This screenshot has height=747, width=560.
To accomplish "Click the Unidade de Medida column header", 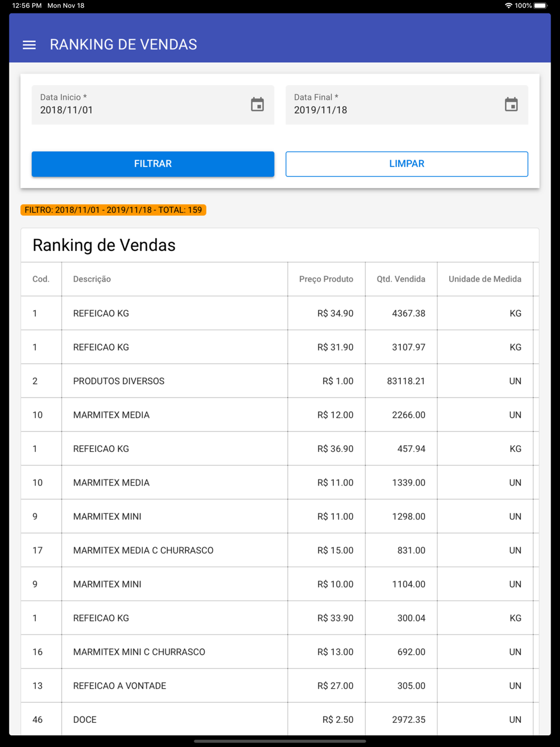I will click(484, 279).
